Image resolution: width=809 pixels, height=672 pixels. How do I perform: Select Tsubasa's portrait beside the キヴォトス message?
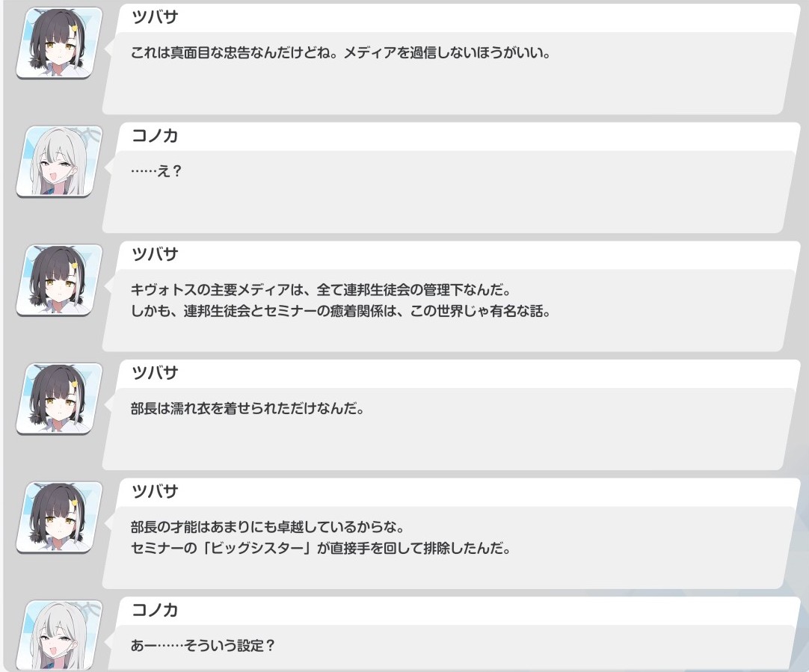[59, 280]
